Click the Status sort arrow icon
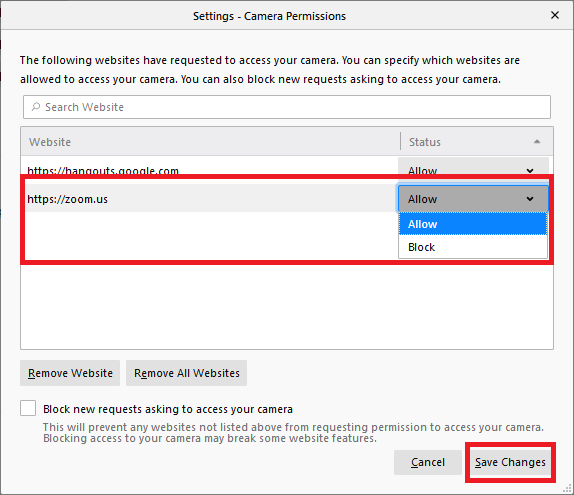This screenshot has height=495, width=574. tap(537, 142)
